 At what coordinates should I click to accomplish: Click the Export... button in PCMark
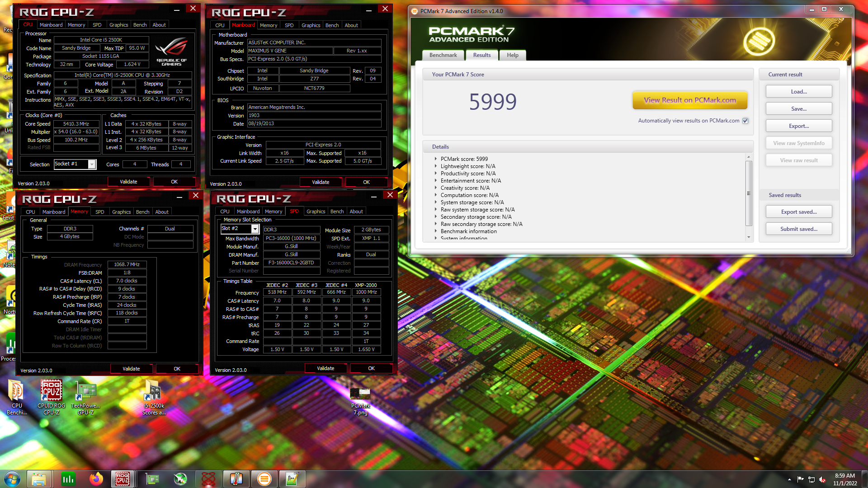pyautogui.click(x=799, y=126)
